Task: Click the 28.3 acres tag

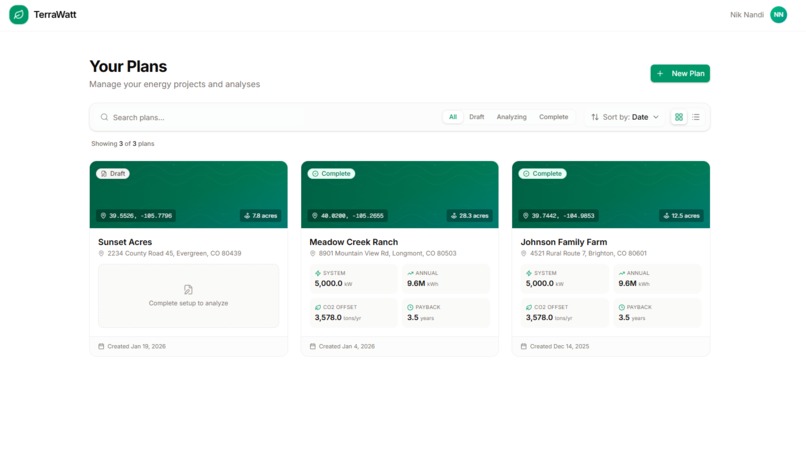Action: click(470, 216)
